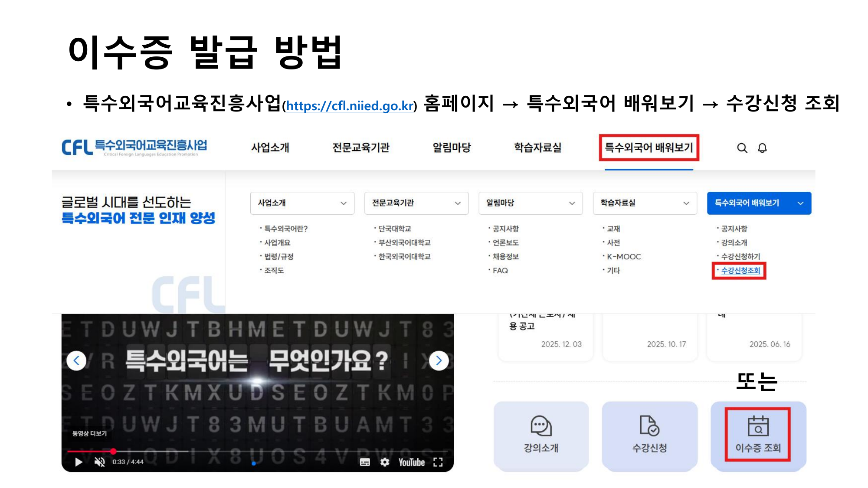
Task: Go to next slide arrow
Action: pyautogui.click(x=439, y=360)
